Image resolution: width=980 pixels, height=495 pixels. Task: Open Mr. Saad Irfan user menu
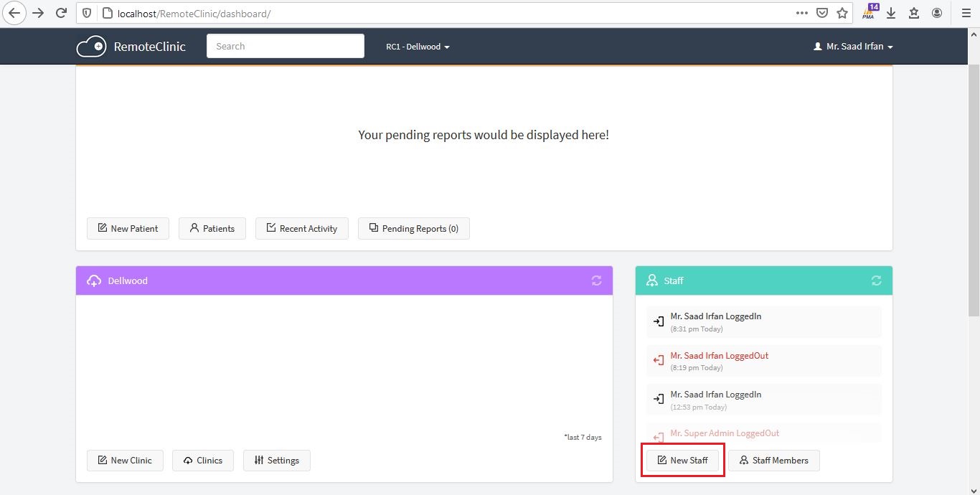pos(852,47)
